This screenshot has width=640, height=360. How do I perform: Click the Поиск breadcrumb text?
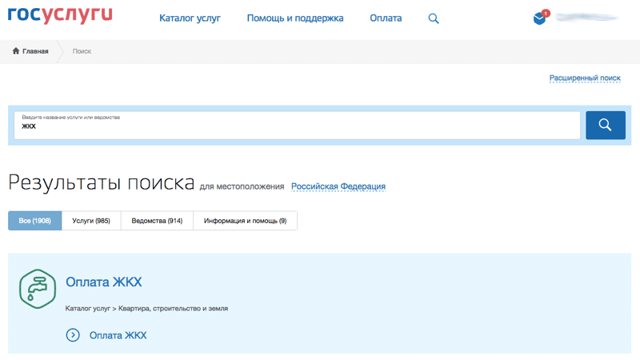(x=82, y=51)
